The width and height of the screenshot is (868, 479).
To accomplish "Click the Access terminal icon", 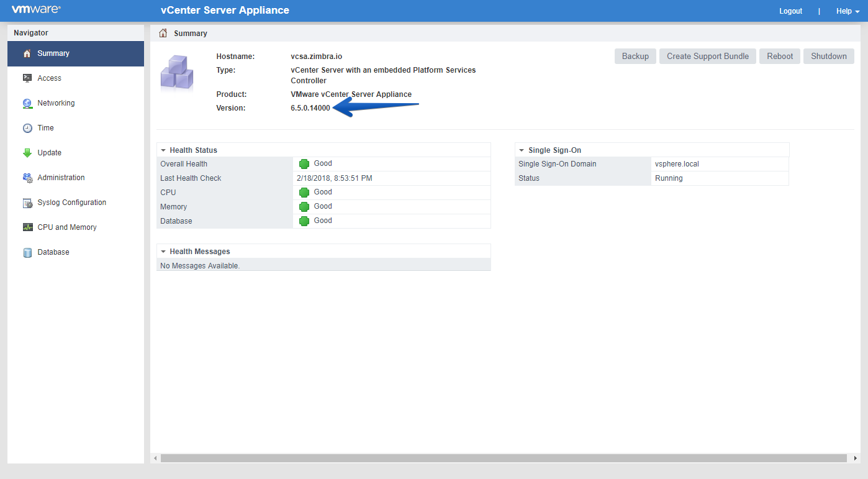I will [x=27, y=78].
